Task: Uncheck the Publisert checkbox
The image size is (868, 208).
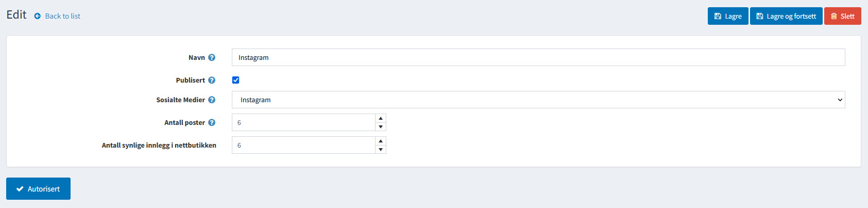Action: (236, 80)
